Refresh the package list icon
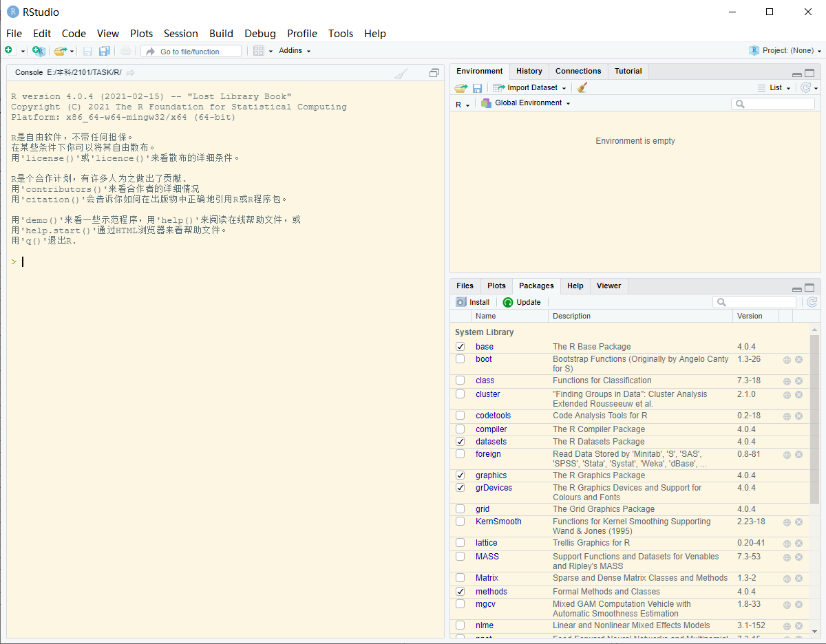This screenshot has width=826, height=644. tap(812, 301)
